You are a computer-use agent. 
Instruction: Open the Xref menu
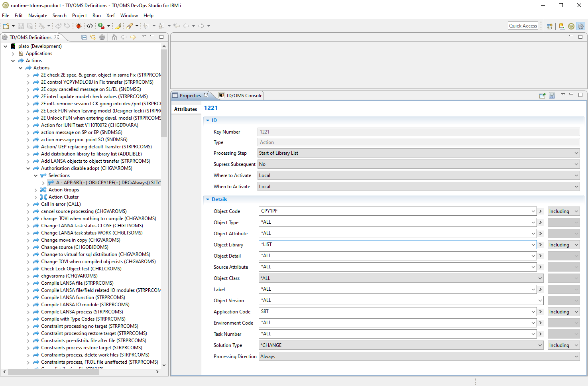[x=110, y=16]
